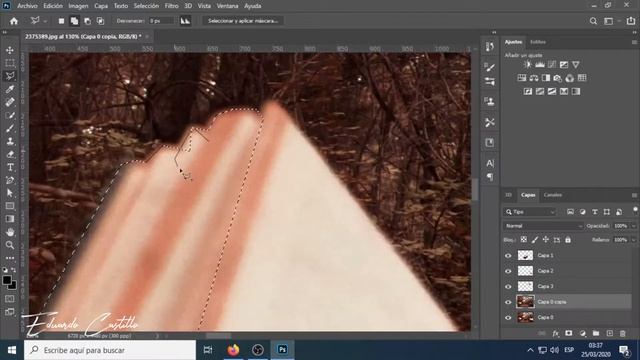Switch to the Estilos tab
Viewport: 640px width, 360px height.
(x=538, y=42)
